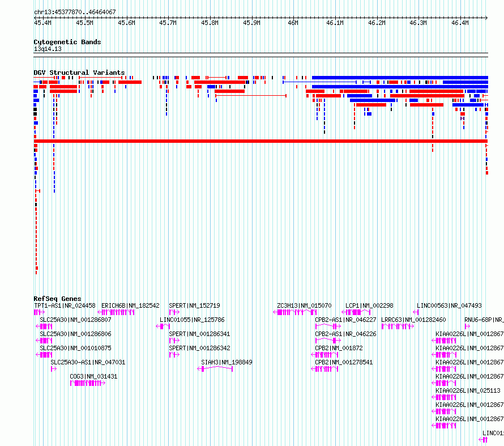Image resolution: width=504 pixels, height=446 pixels.
Task: Select the SLC25A30-AS1 gene model glyph
Action: [x=54, y=369]
